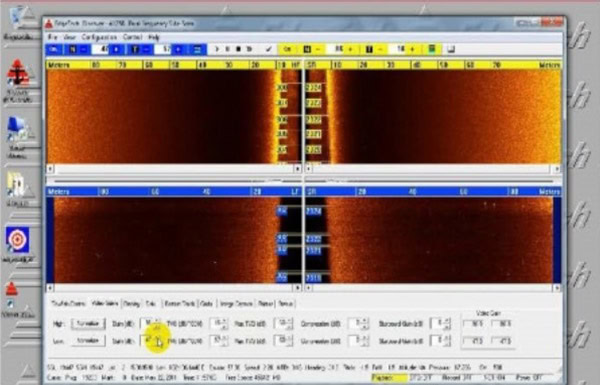Open the View menu
600x385 pixels.
pos(69,37)
